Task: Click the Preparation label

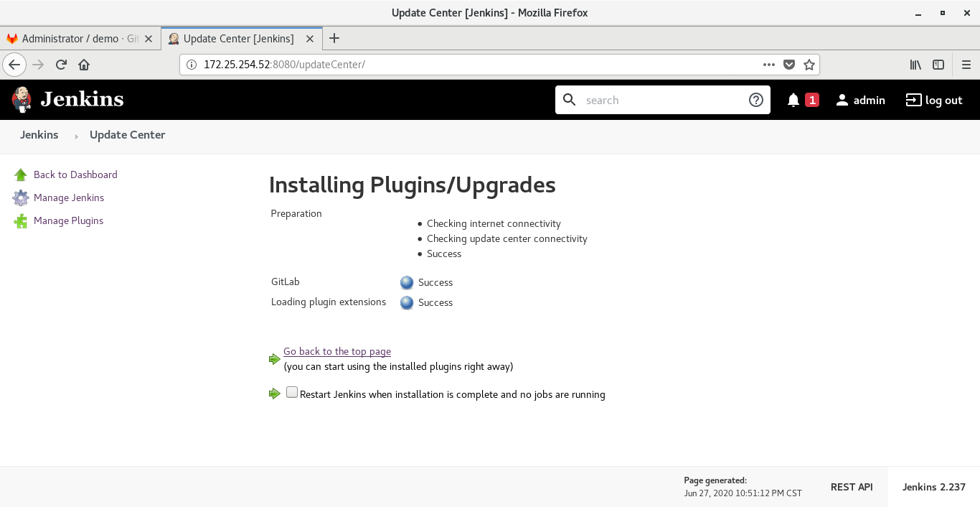Action: [x=296, y=213]
